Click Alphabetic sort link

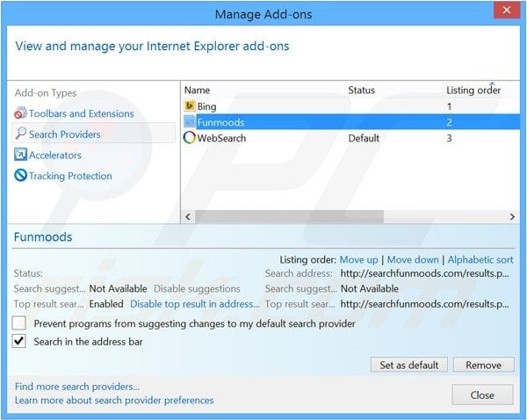(x=480, y=259)
